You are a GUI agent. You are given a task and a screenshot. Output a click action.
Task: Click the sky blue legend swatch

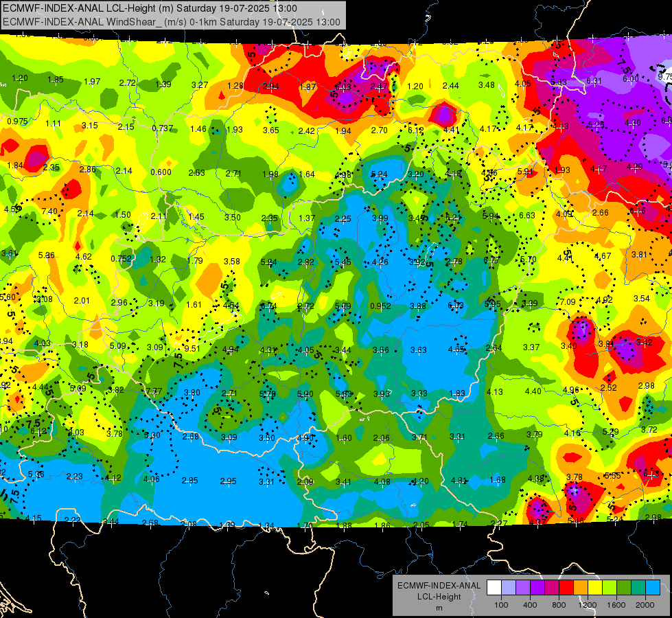653,587
